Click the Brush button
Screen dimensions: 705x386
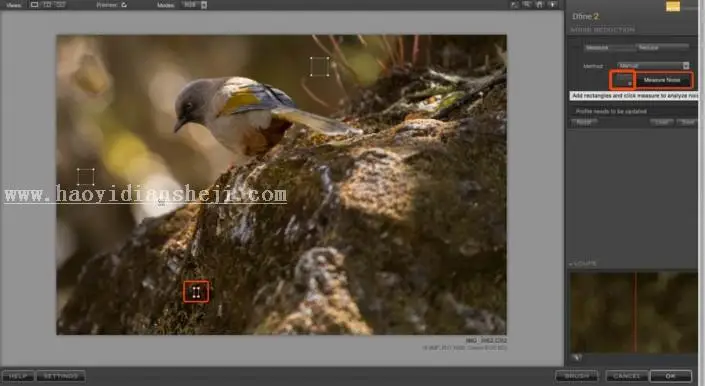tap(577, 376)
